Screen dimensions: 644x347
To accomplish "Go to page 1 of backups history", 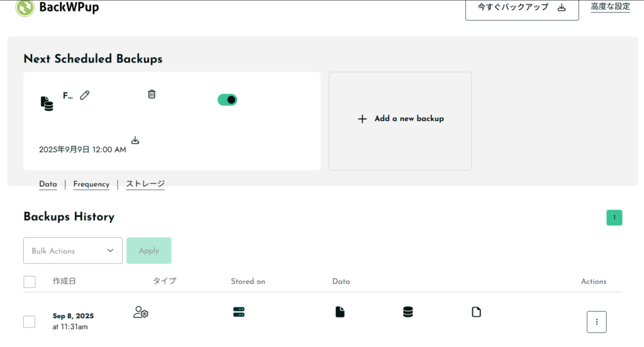I will tap(614, 218).
